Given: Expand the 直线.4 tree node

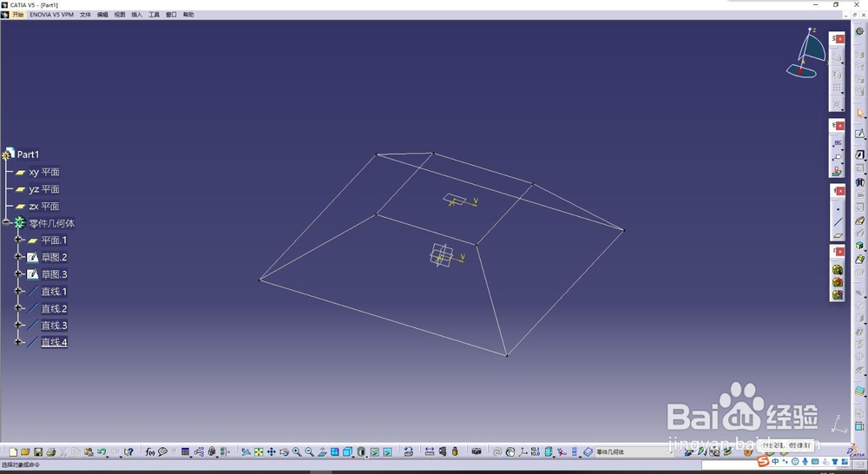Looking at the screenshot, I should [18, 342].
